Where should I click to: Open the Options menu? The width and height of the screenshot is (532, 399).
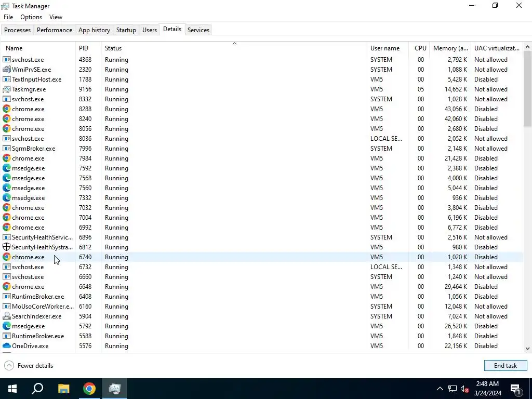(31, 17)
